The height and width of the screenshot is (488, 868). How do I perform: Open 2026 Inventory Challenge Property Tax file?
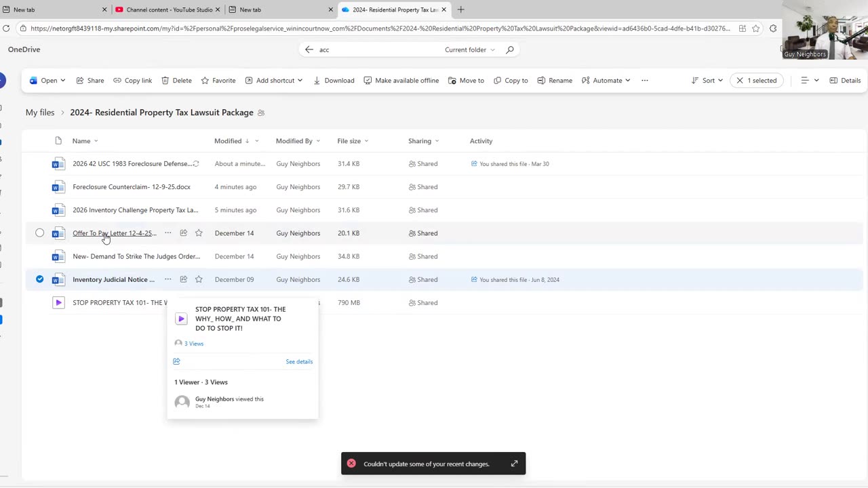(x=136, y=210)
